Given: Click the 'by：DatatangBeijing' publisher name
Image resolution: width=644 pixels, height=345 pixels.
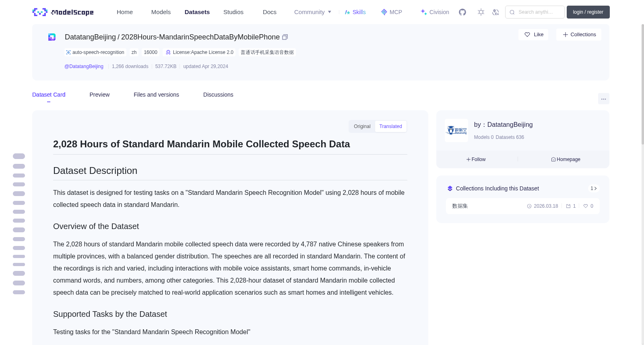Looking at the screenshot, I should 503,125.
